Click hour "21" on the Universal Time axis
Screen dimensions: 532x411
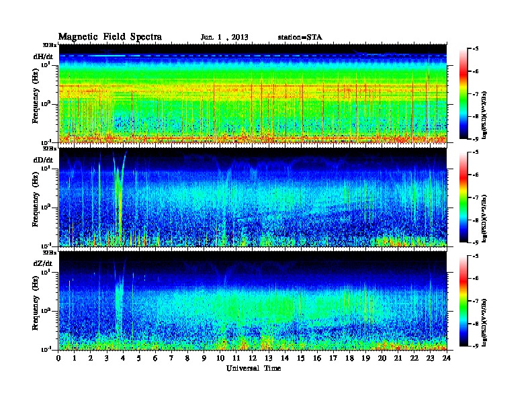point(398,359)
